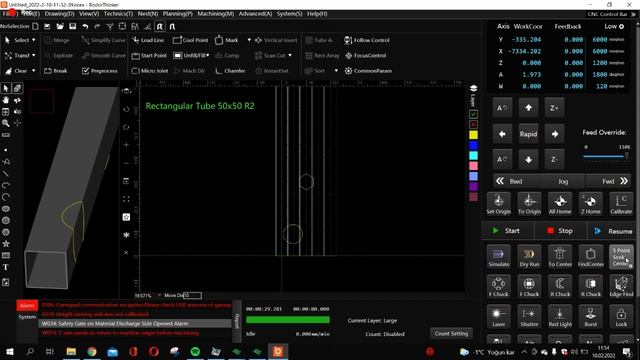Select the yellow layer color swatch
Image resolution: width=640 pixels, height=360 pixels.
tap(473, 135)
